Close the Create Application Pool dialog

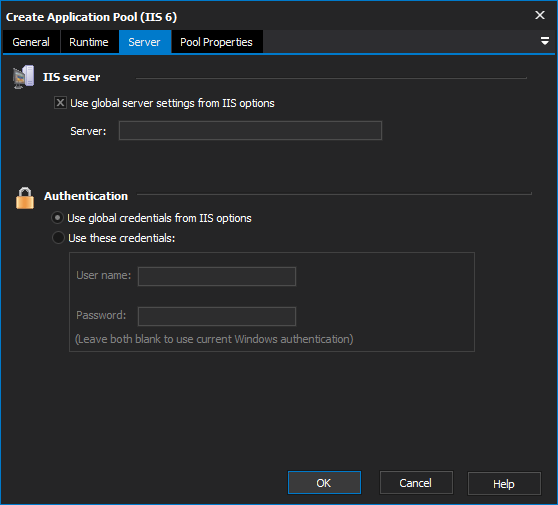coord(540,15)
